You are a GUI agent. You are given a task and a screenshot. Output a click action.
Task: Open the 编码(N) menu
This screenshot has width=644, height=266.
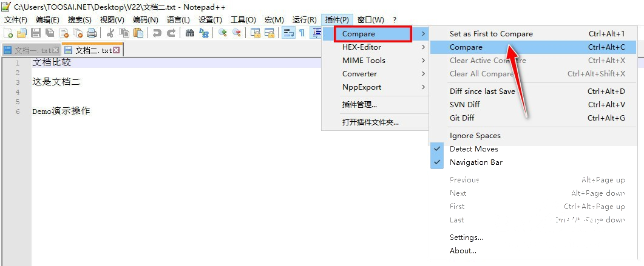click(x=146, y=19)
